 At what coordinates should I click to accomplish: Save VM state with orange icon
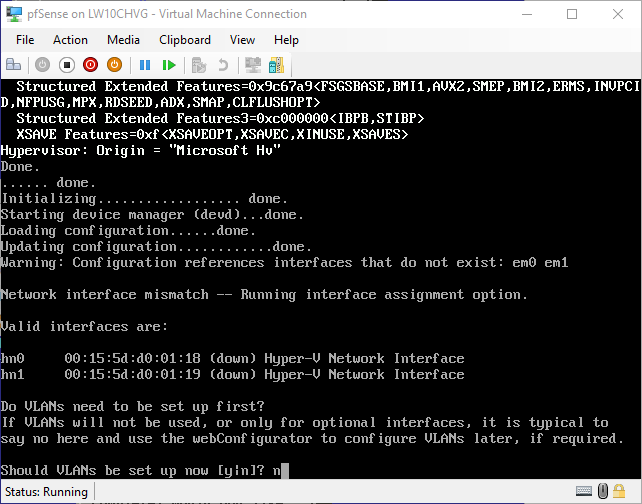114,65
